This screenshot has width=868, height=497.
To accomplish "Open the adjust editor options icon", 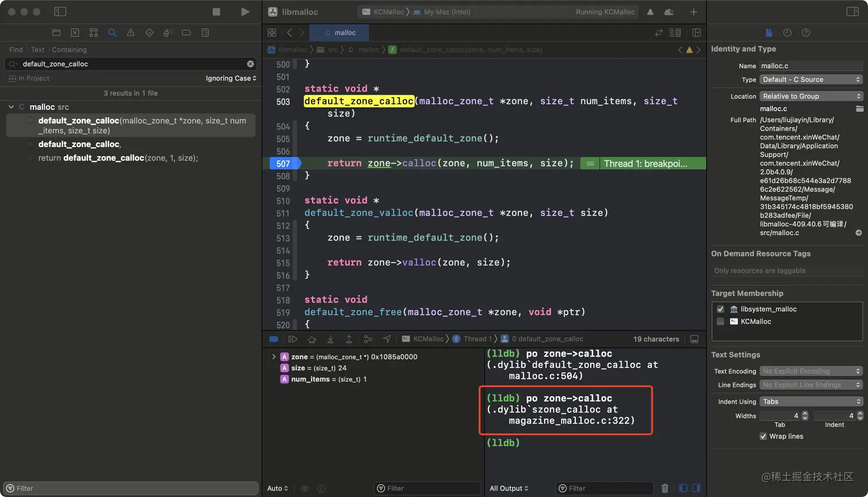I will click(x=676, y=33).
